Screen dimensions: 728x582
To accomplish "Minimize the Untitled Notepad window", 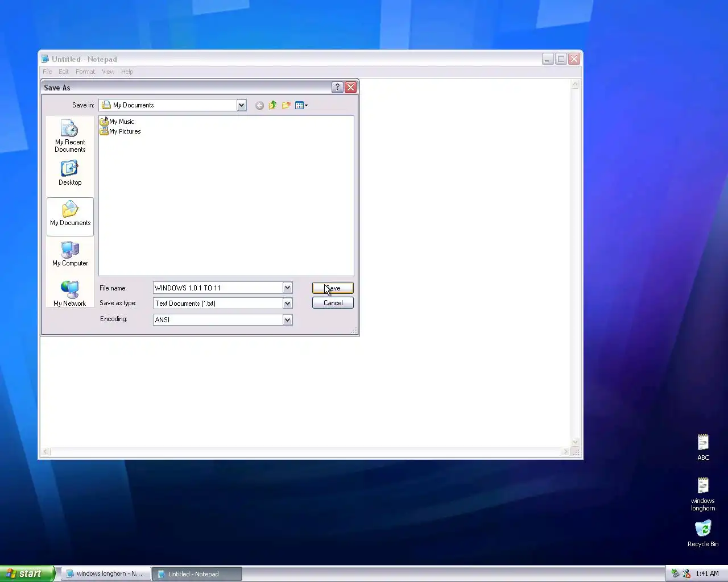I will (548, 59).
